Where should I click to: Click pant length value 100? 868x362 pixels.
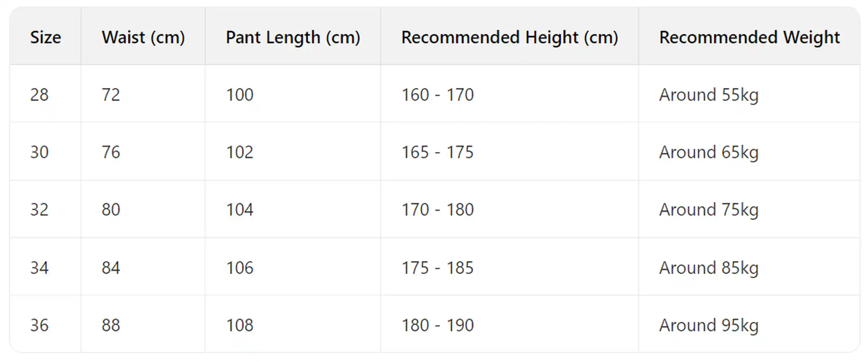pos(240,95)
